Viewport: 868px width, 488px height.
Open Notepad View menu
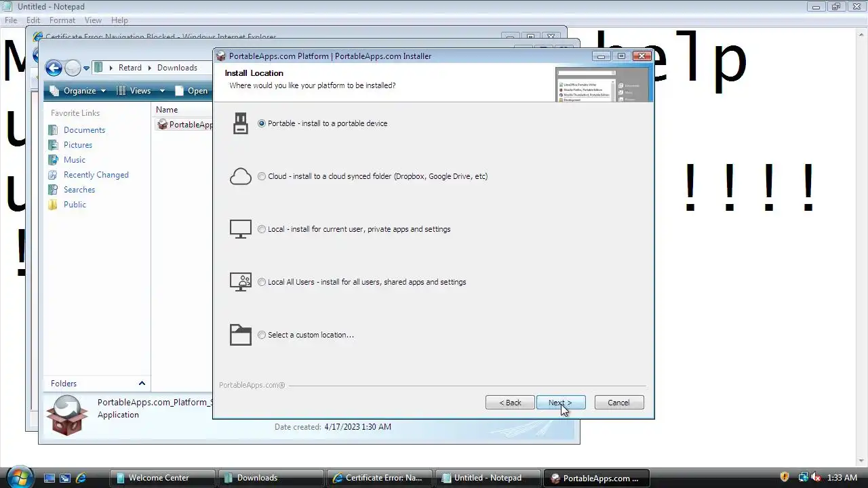point(93,20)
